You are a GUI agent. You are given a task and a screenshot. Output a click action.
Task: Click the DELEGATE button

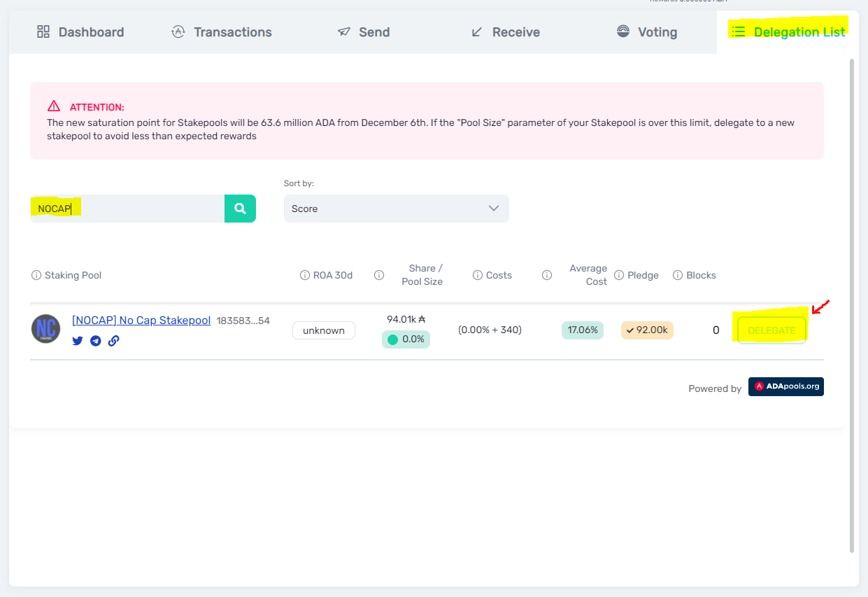point(772,330)
